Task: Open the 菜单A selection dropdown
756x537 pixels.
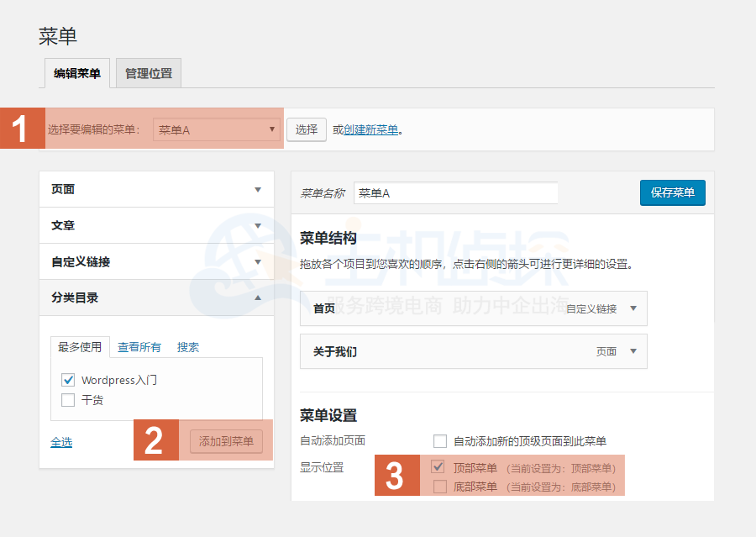Action: point(217,129)
